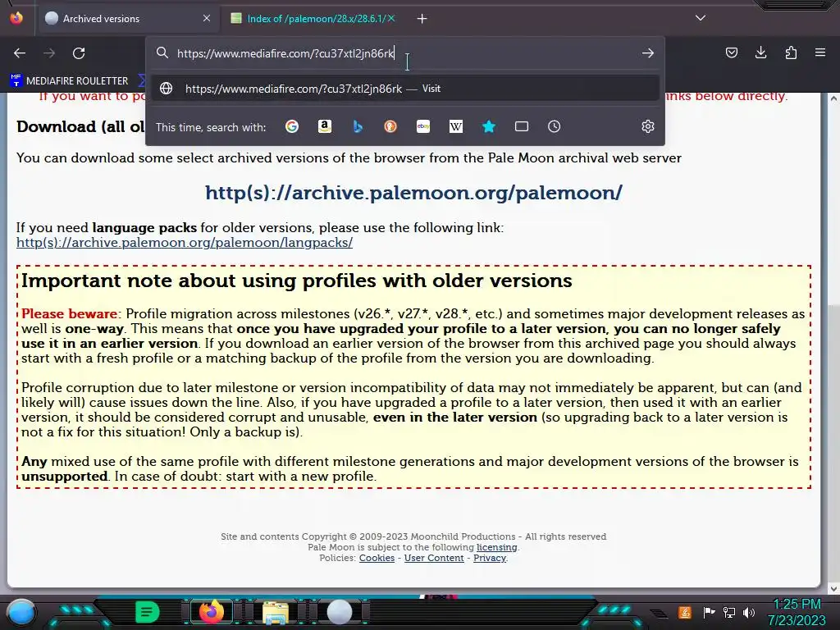Go back to the previous page
Image resolution: width=840 pixels, height=630 pixels.
[x=20, y=53]
